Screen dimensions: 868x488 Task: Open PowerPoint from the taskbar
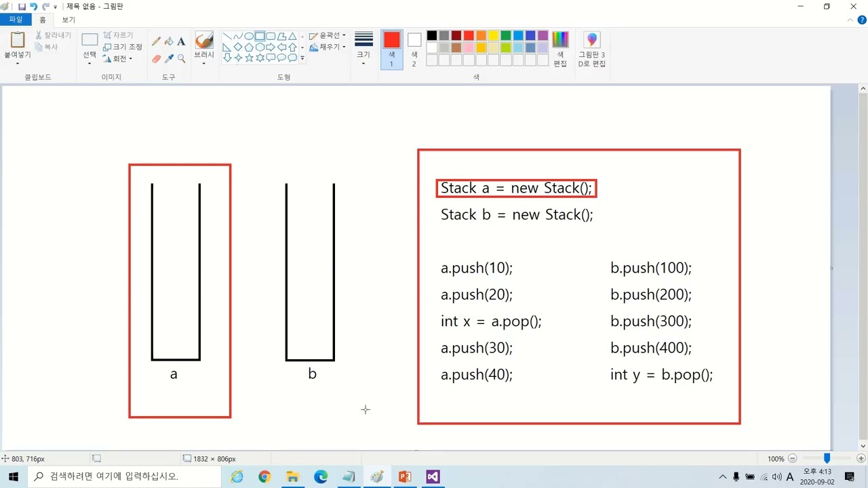[x=405, y=476]
